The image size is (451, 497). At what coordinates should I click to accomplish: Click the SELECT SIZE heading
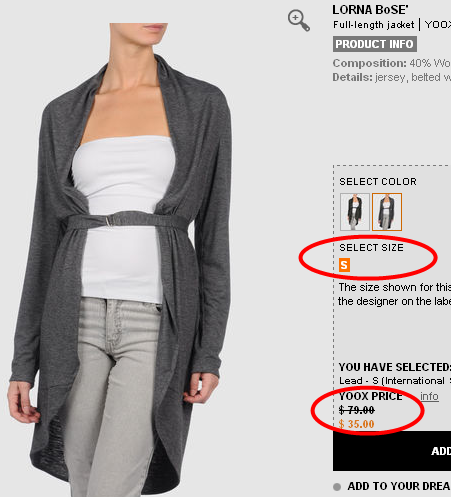point(371,248)
